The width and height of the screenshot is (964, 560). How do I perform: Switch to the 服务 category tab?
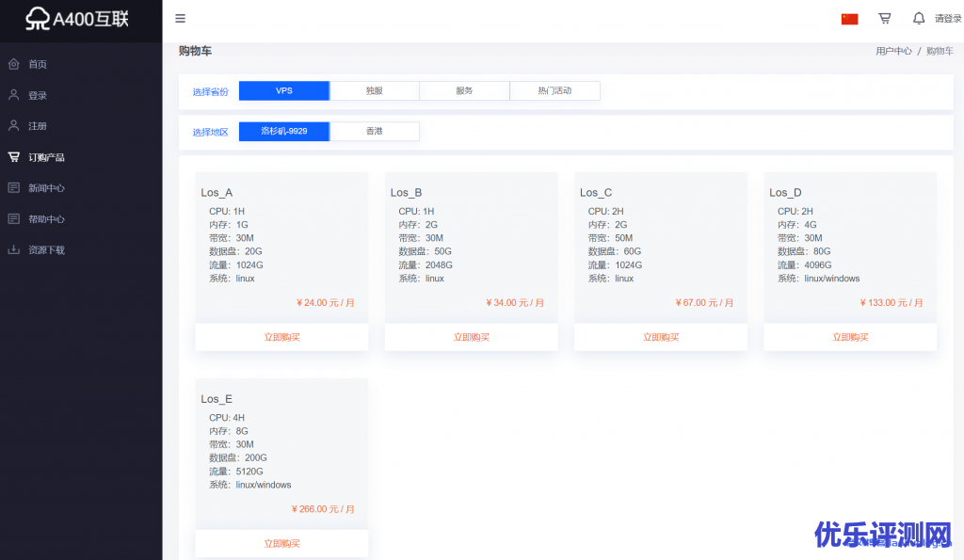pyautogui.click(x=464, y=91)
